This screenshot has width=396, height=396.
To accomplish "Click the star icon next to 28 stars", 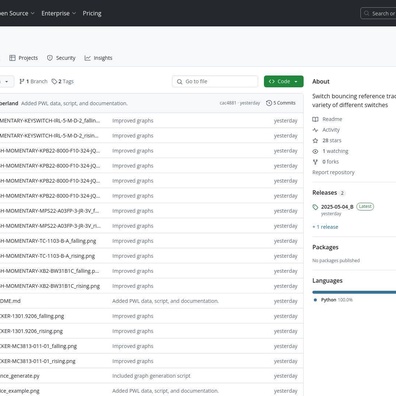I will [315, 140].
